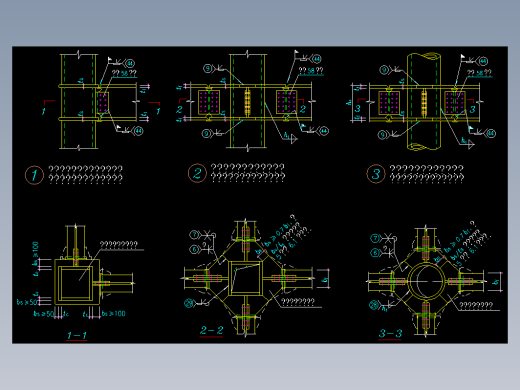The width and height of the screenshot is (520, 390).
Task: Click left section-cut marker "3" in detail 3
Action: [x=357, y=109]
